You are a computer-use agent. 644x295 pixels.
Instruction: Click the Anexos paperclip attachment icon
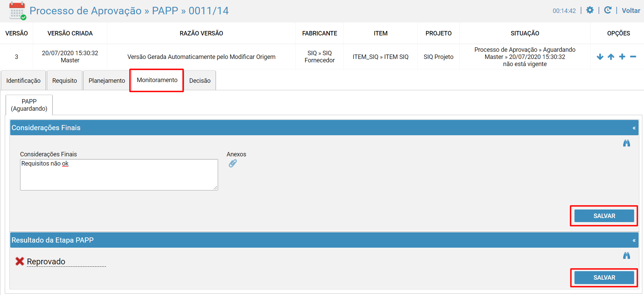click(x=233, y=164)
